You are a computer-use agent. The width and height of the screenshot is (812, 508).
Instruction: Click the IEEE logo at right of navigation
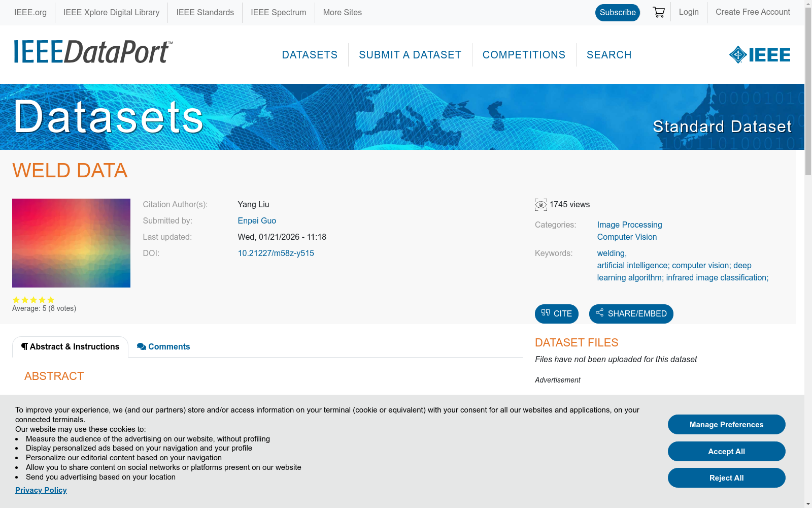click(760, 55)
